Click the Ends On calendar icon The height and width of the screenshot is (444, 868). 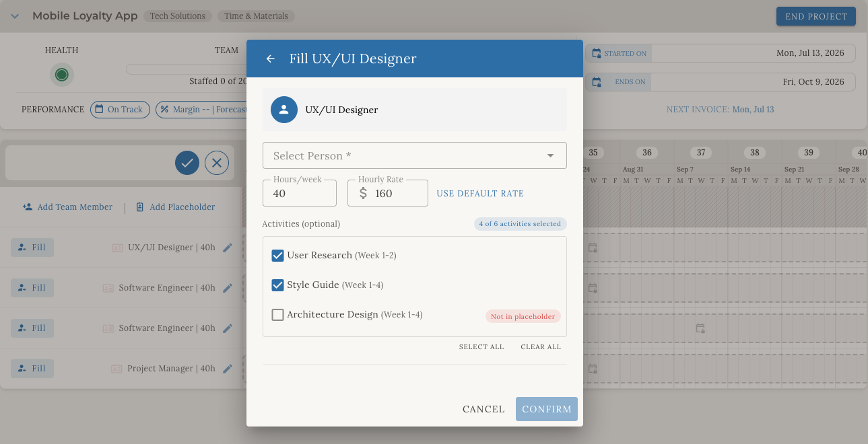597,82
